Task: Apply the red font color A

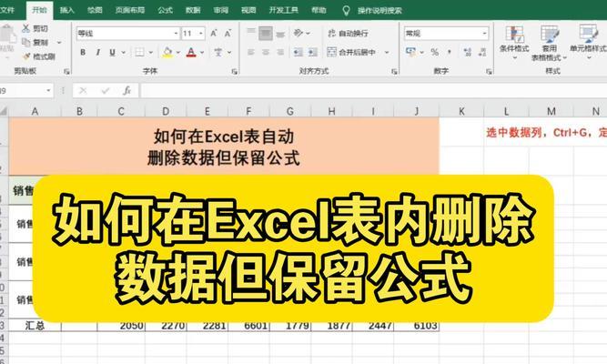Action: (191, 52)
